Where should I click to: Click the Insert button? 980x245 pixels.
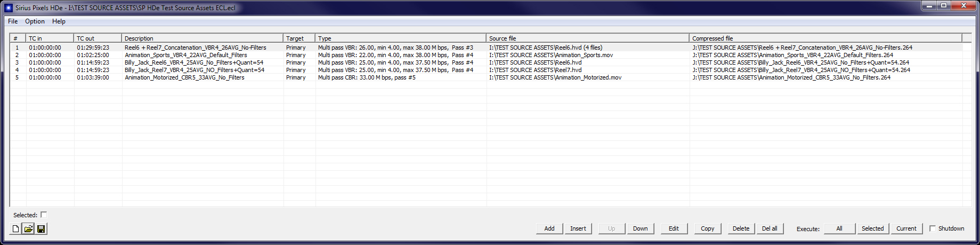coord(578,228)
